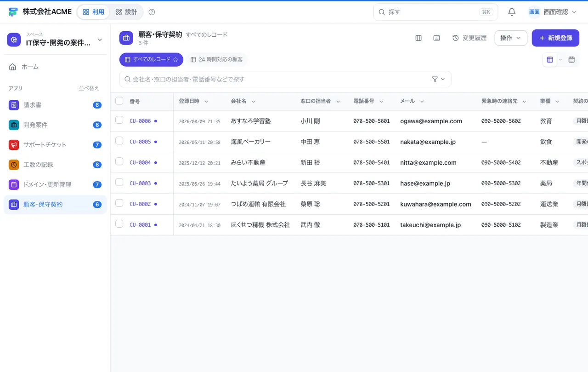The width and height of the screenshot is (588, 372).
Task: Open record CU-0002 link
Action: point(140,204)
